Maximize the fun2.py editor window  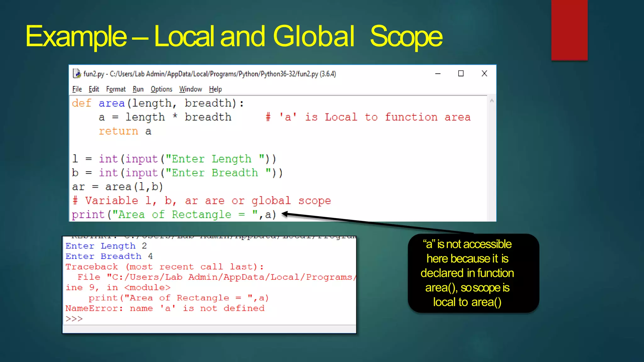click(461, 74)
